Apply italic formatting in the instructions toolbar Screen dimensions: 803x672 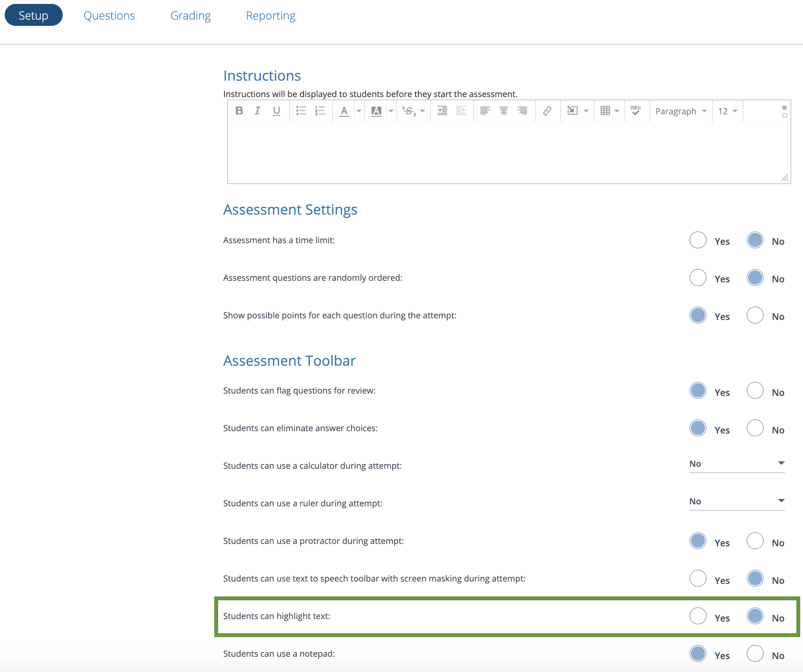[257, 111]
